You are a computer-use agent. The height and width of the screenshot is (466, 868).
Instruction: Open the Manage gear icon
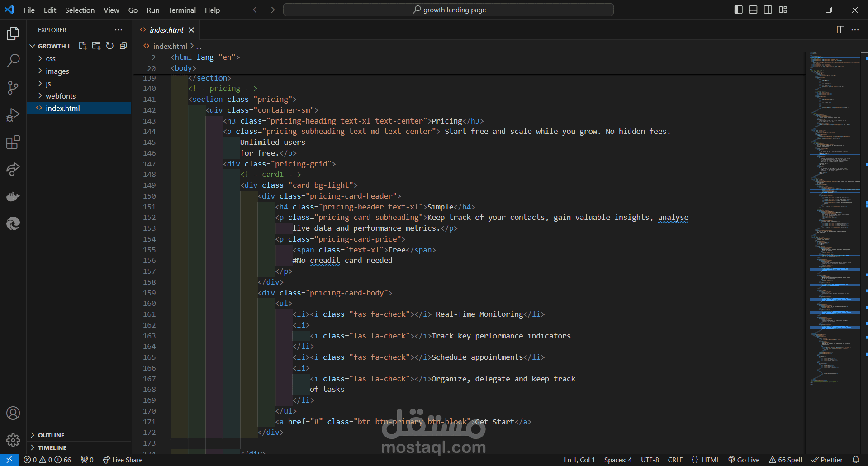click(x=13, y=440)
